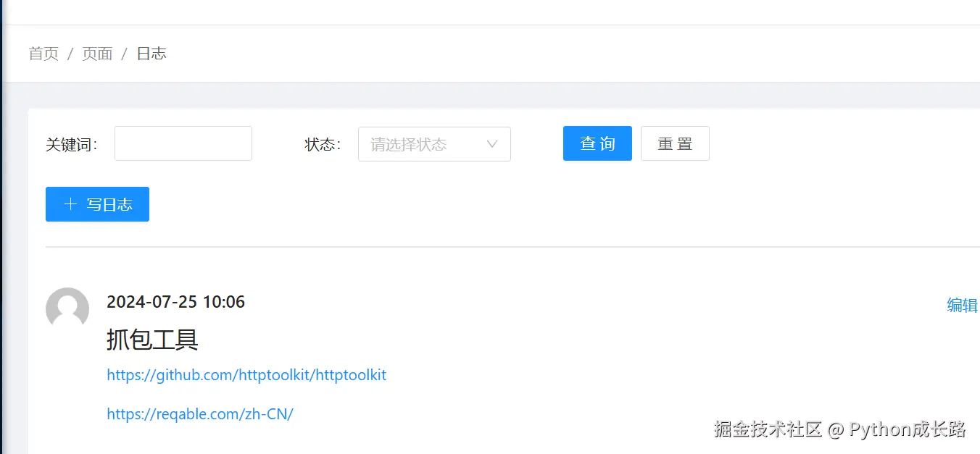Click the dark sidebar edge strip
This screenshot has height=454, width=980.
pyautogui.click(x=1, y=227)
